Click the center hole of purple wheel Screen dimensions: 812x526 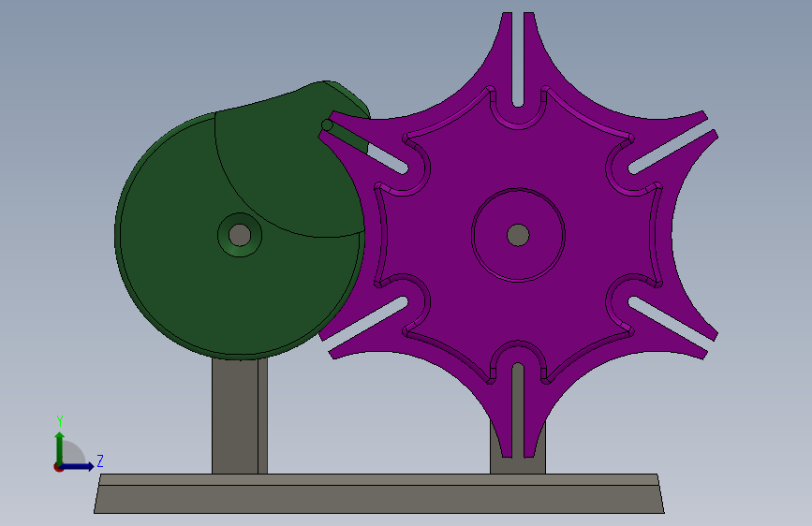pos(518,235)
